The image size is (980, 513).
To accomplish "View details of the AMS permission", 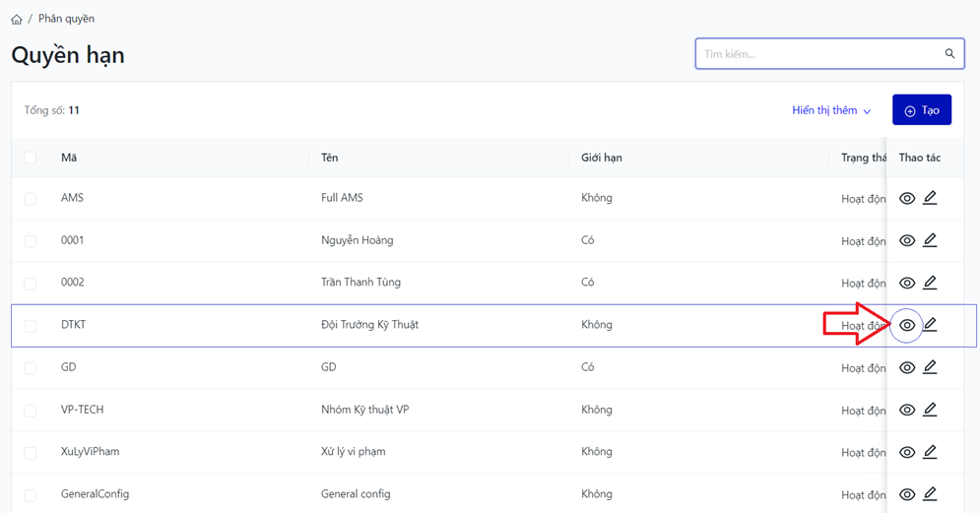I will (907, 199).
